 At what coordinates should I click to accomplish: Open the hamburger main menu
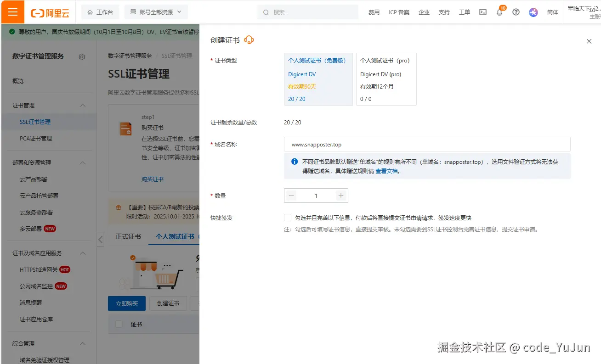[13, 12]
